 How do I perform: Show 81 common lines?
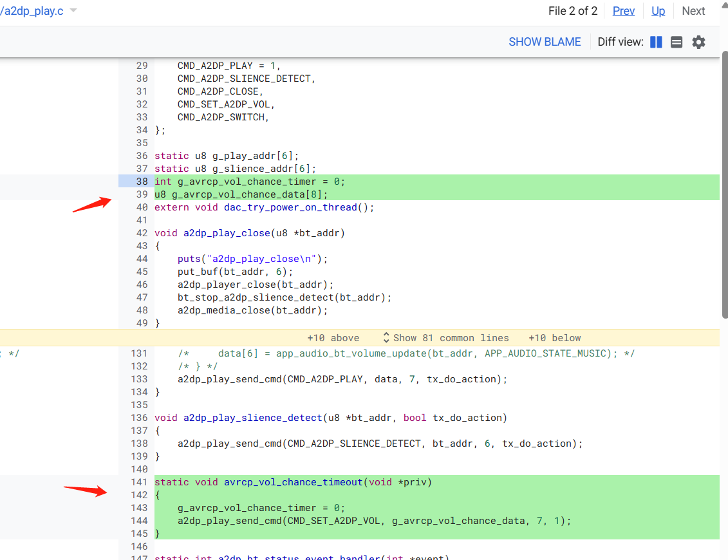tap(445, 338)
